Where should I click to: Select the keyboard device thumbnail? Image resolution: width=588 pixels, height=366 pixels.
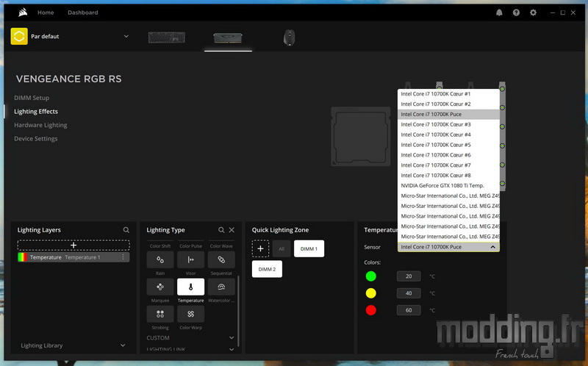tap(167, 37)
